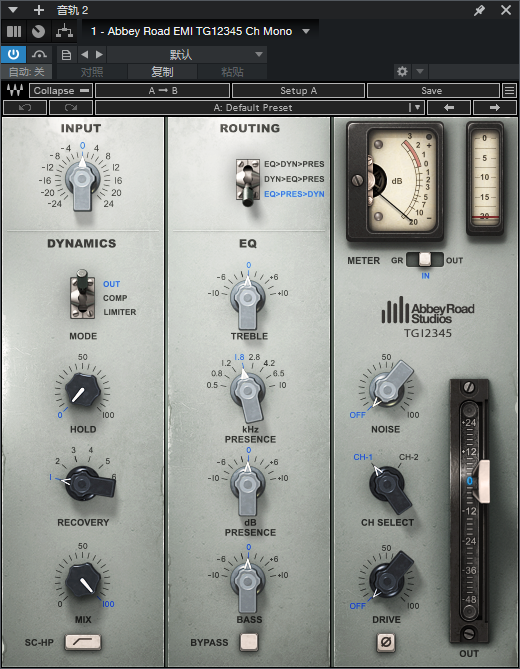
Task: Click the Abbey Road Studios TG12345 logo
Action: [x=428, y=317]
